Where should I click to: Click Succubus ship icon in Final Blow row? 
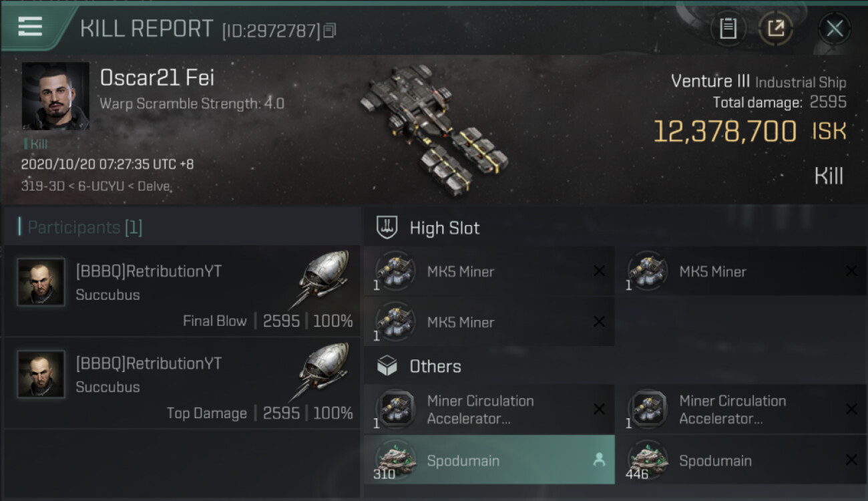(x=322, y=279)
